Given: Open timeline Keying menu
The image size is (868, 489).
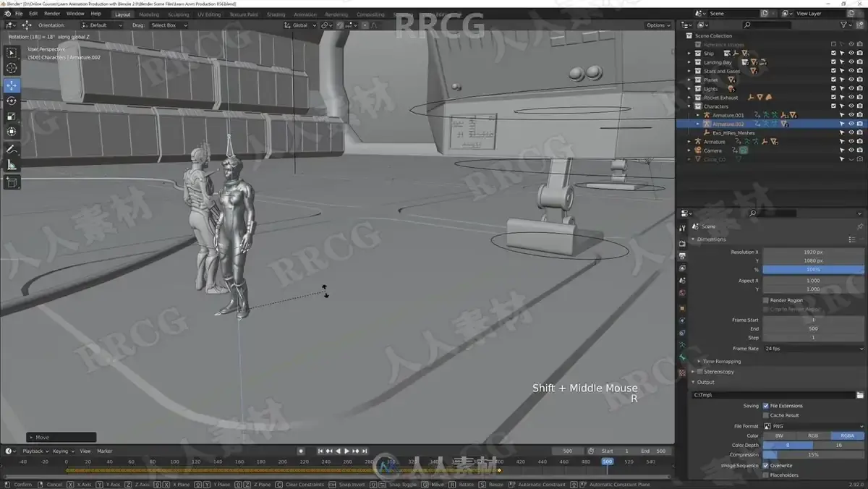Looking at the screenshot, I should [x=62, y=451].
